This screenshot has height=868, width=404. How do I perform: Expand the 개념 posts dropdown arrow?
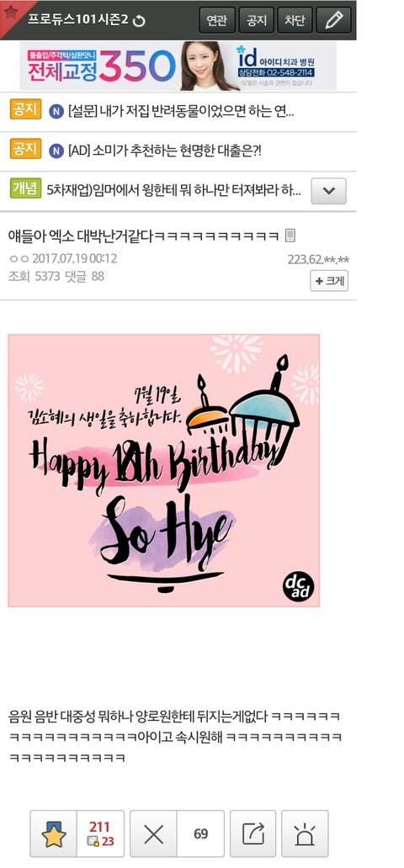(328, 191)
